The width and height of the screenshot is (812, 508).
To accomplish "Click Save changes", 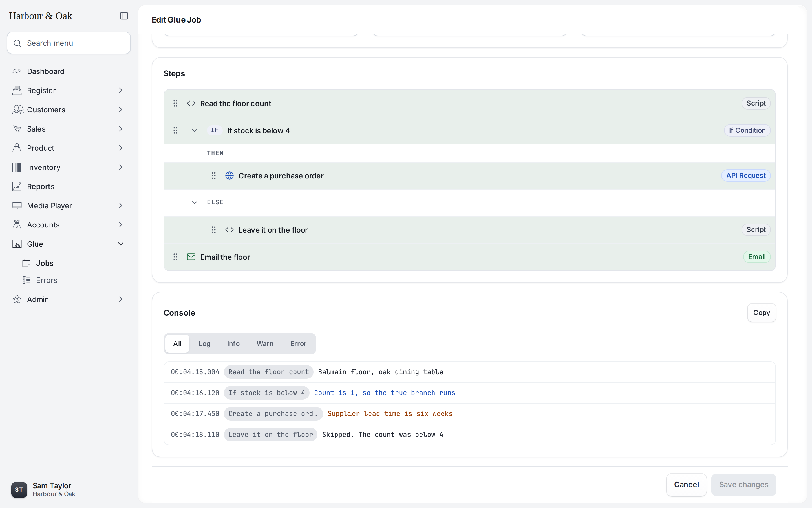I will coord(743,485).
